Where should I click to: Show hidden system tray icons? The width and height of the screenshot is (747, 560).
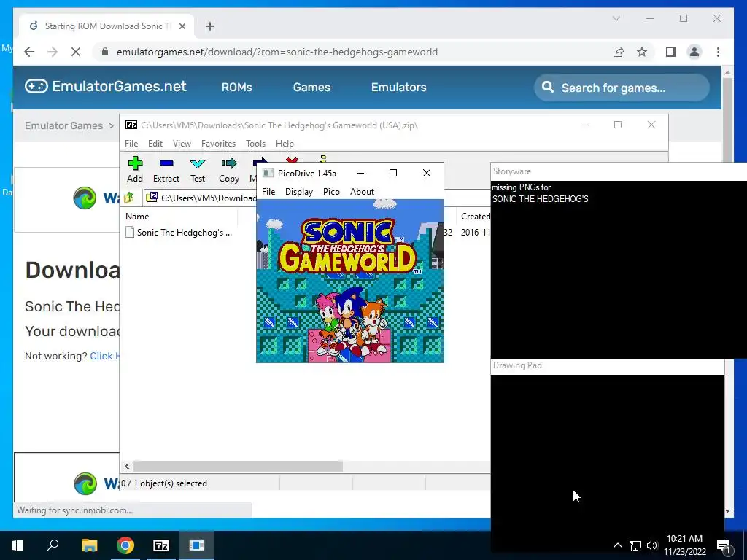pos(617,545)
